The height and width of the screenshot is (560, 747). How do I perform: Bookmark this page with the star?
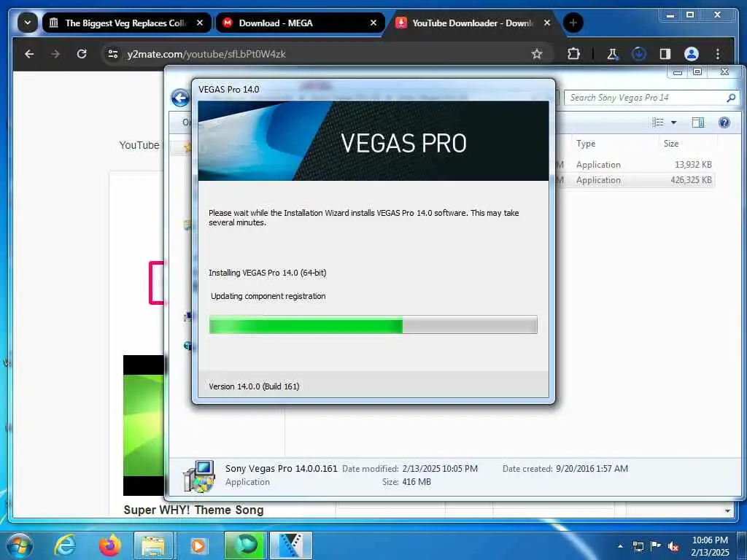(x=537, y=54)
